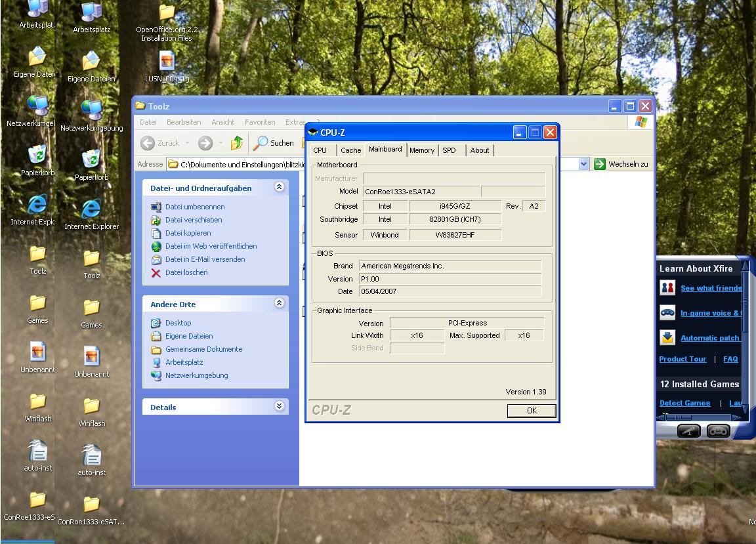Click the Xfire vertical scrollbar down arrow
The width and height of the screenshot is (756, 544).
coord(745,409)
